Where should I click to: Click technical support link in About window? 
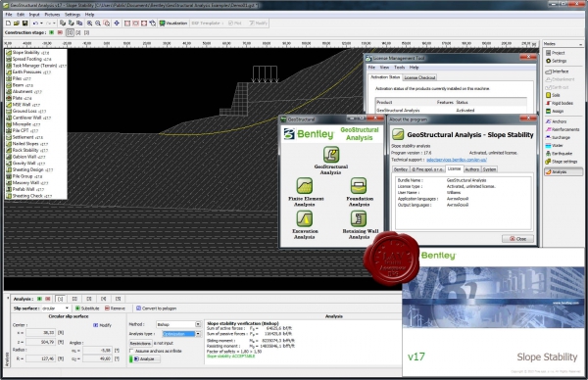pos(457,160)
